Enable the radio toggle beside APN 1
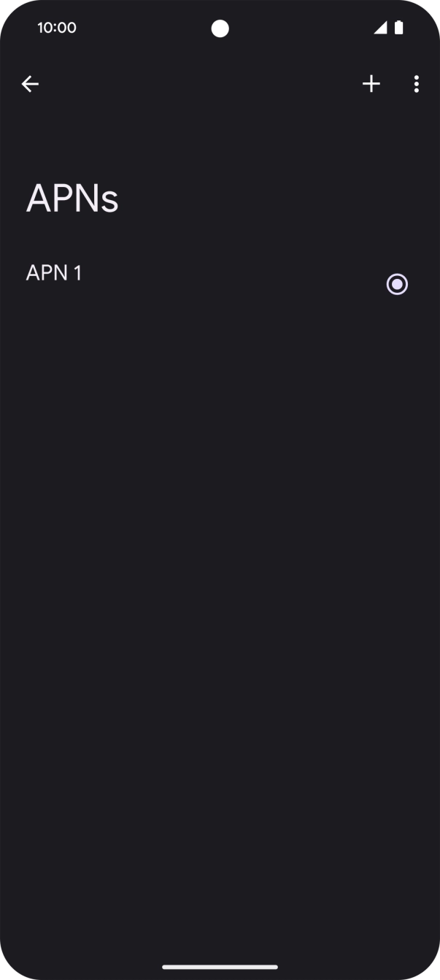This screenshot has width=440, height=980. pos(397,284)
